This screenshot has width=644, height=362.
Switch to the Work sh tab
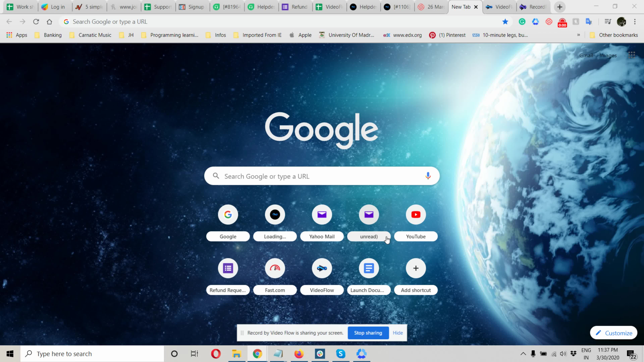[x=20, y=7]
